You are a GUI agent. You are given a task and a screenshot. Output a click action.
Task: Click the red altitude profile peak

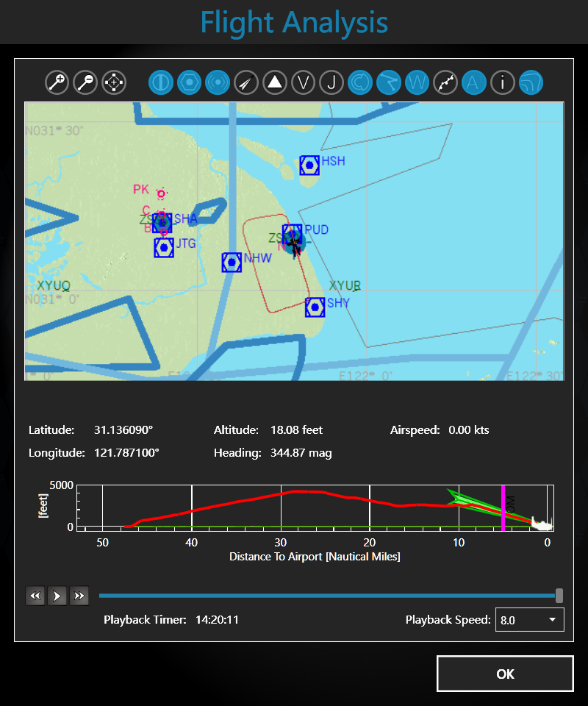pos(297,491)
